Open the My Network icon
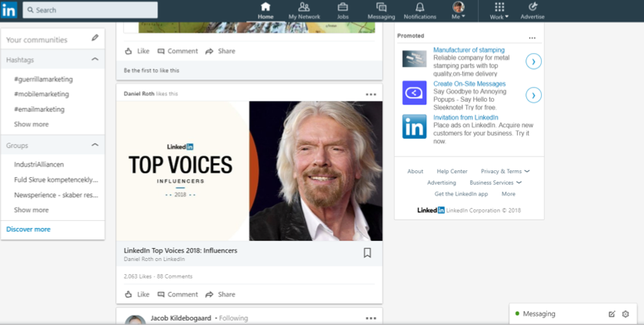Viewport: 644px width, 325px height. coord(304,7)
